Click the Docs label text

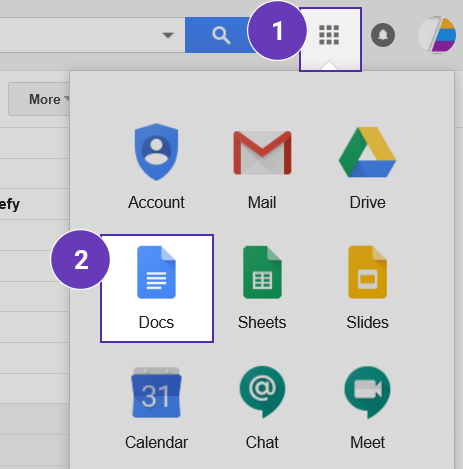pyautogui.click(x=156, y=322)
